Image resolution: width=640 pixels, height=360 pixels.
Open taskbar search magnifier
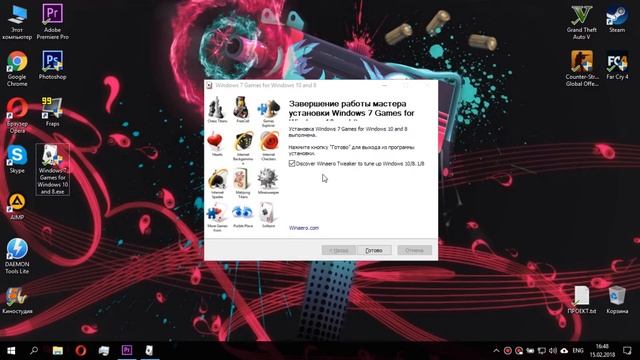tap(34, 351)
